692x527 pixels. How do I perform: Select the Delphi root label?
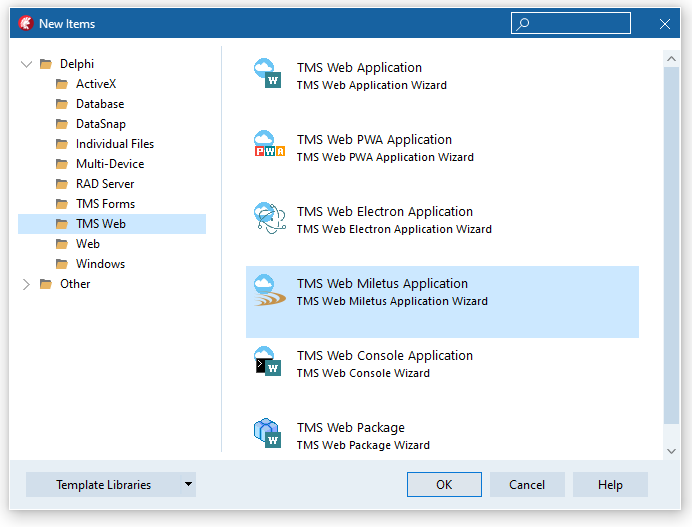pyautogui.click(x=77, y=64)
